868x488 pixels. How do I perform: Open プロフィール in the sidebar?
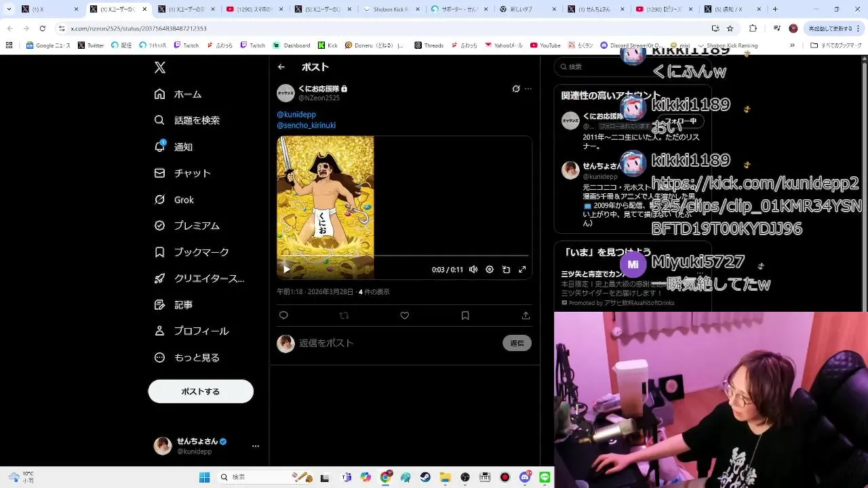pos(191,331)
